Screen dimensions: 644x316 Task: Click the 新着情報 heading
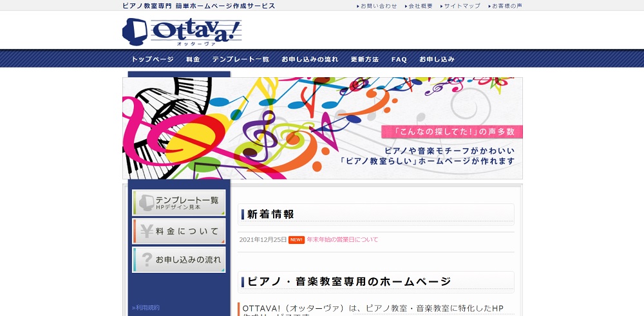click(x=270, y=214)
